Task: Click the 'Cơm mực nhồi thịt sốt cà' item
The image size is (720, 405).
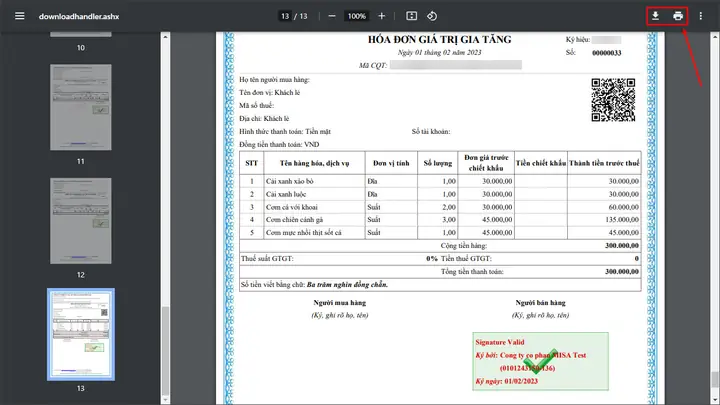Action: click(x=304, y=232)
